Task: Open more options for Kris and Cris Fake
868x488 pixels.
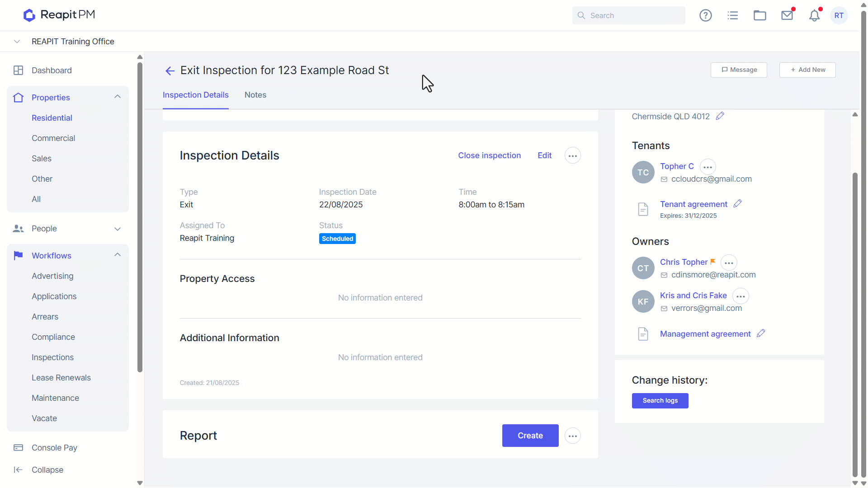Action: tap(741, 296)
